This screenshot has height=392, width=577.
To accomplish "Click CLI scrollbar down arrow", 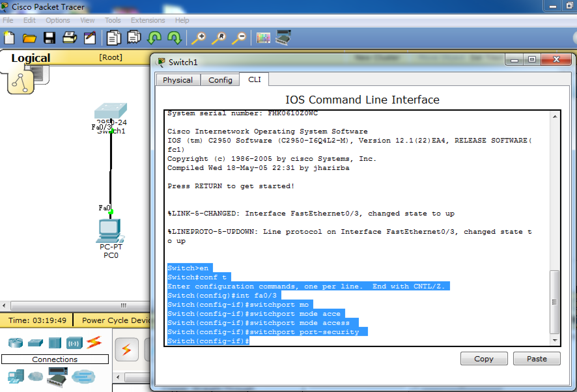I will [555, 340].
